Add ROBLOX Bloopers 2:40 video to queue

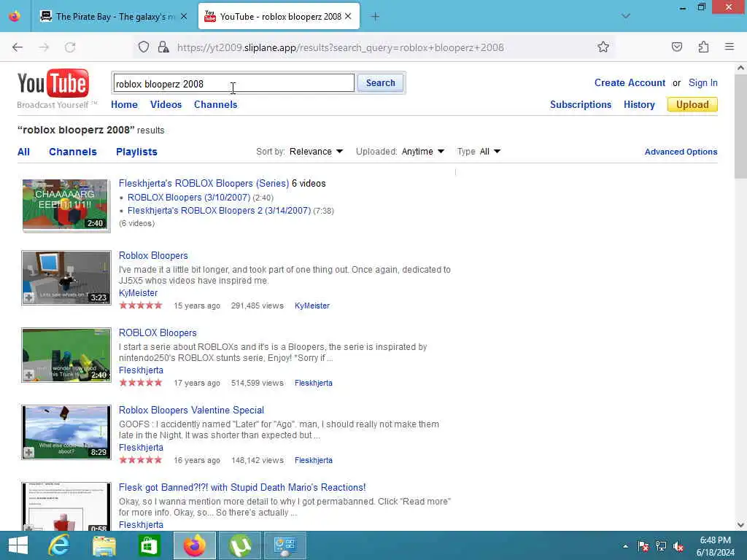28,376
